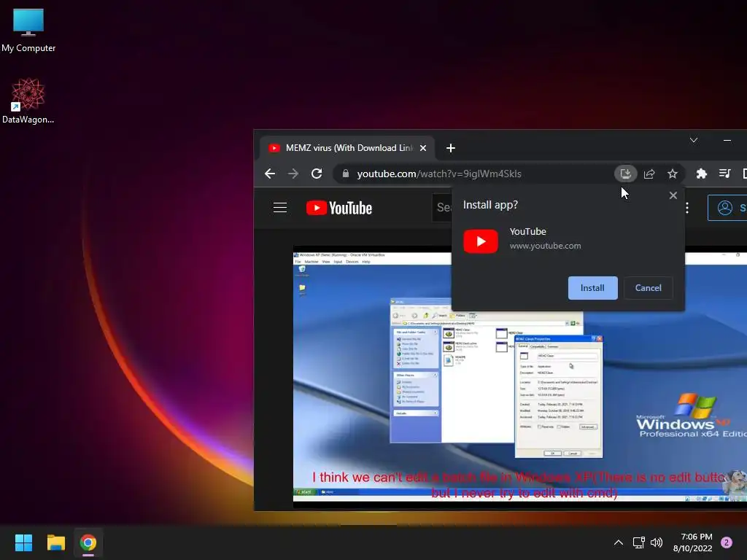The image size is (747, 560).
Task: Go back with the browser back arrow
Action: click(270, 174)
